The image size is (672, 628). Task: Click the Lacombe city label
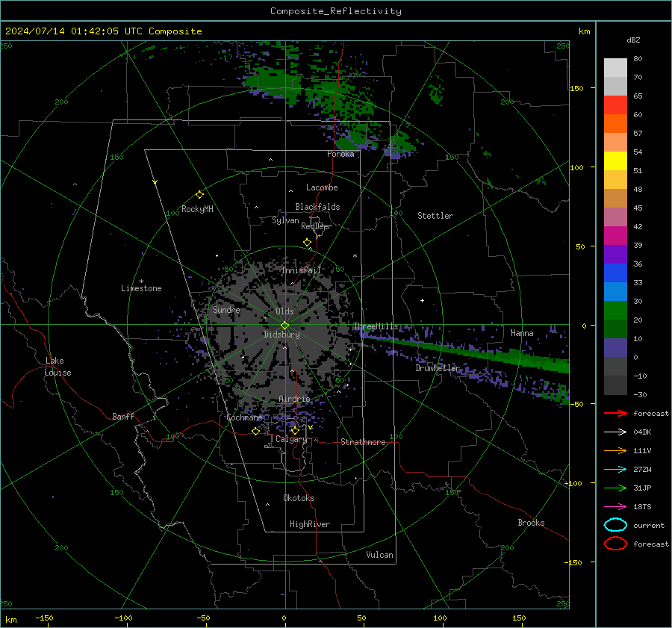click(x=322, y=187)
